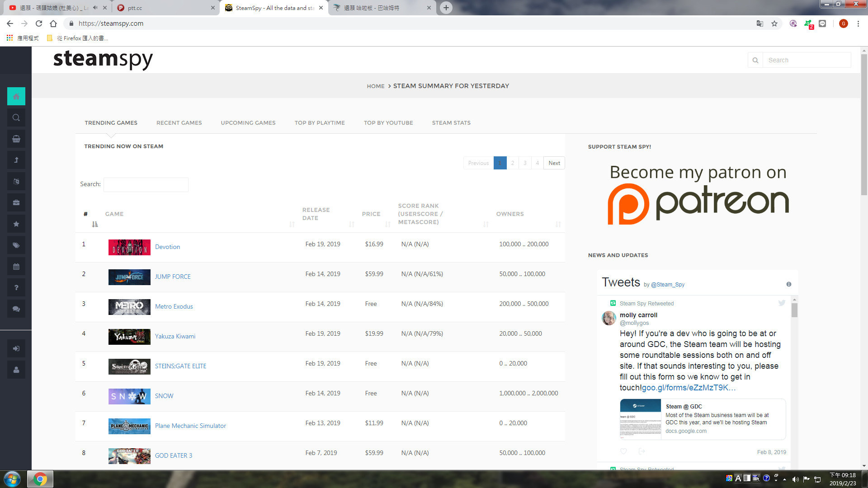868x488 pixels.
Task: Click the share icon under the tweet
Action: (642, 451)
